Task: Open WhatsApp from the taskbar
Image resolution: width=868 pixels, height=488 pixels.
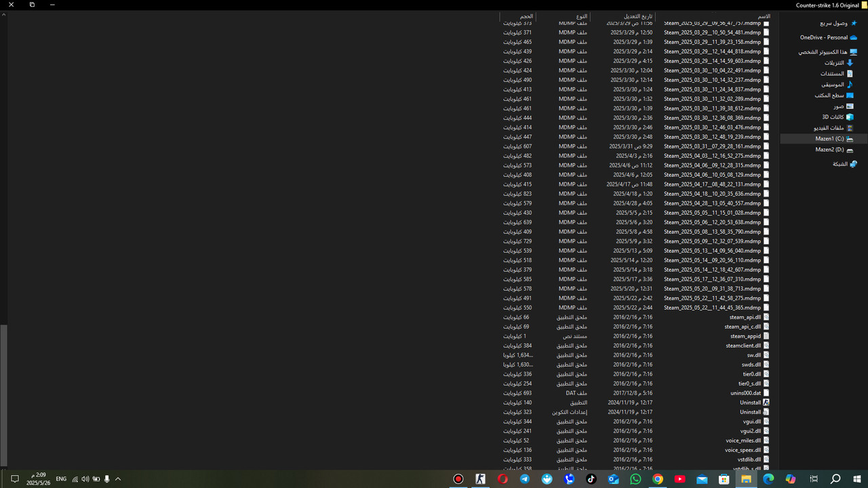Action: (635, 479)
